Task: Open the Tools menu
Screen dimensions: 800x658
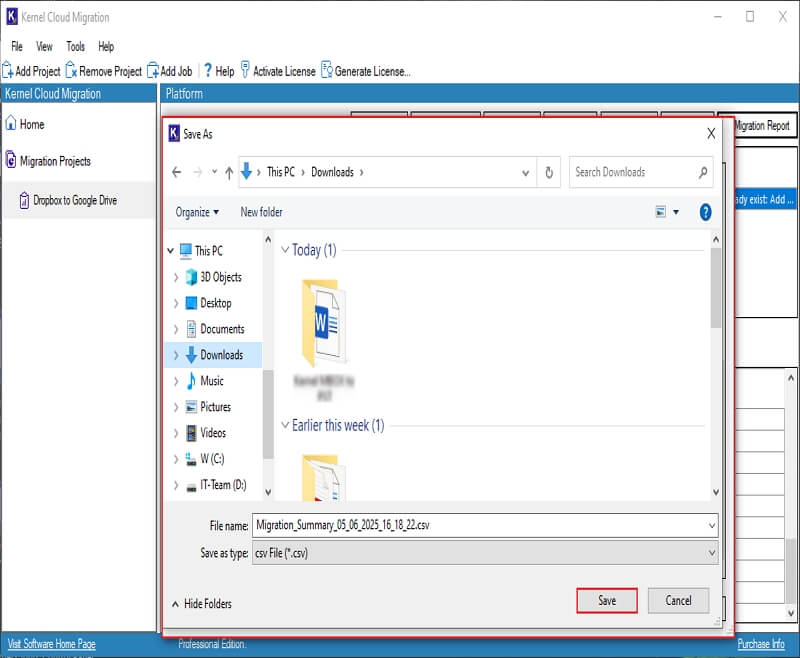Action: pyautogui.click(x=76, y=46)
